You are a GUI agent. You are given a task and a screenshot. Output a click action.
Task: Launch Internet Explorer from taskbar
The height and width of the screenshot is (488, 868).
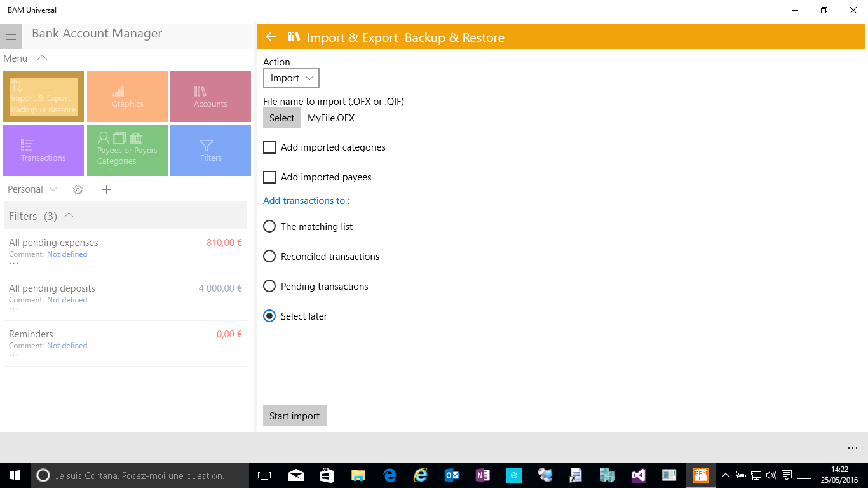click(421, 475)
